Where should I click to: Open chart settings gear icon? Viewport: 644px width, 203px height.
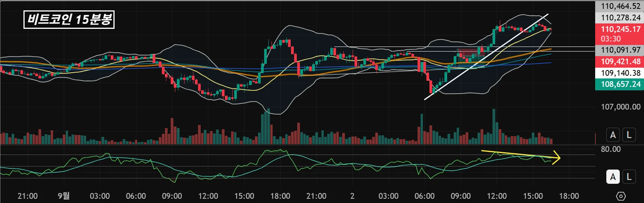pyautogui.click(x=621, y=196)
